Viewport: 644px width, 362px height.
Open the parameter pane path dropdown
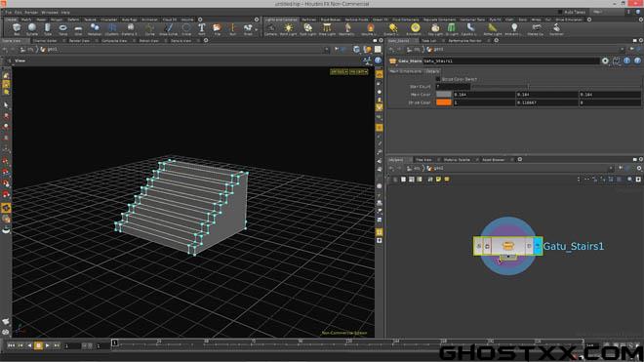(624, 50)
